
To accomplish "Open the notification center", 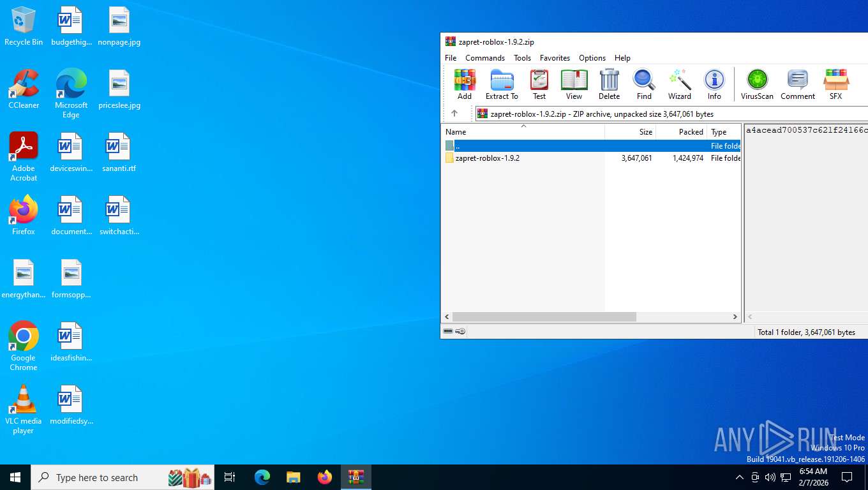I will pyautogui.click(x=847, y=477).
